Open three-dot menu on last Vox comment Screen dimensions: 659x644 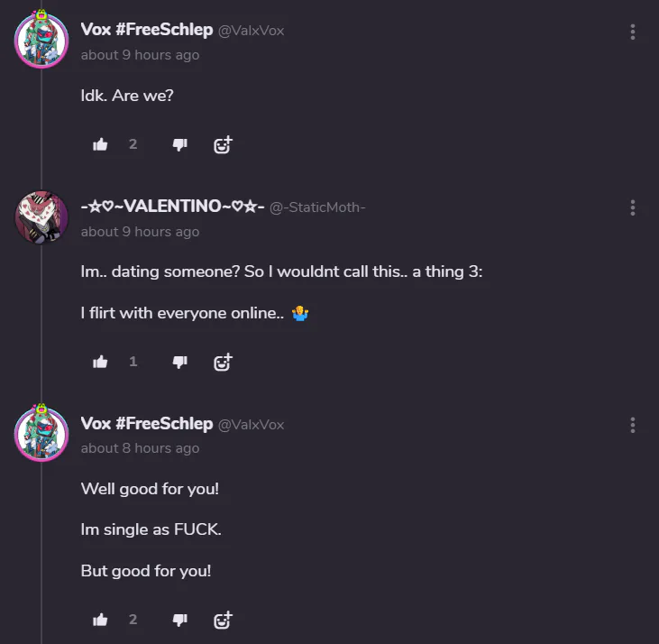[x=633, y=425]
